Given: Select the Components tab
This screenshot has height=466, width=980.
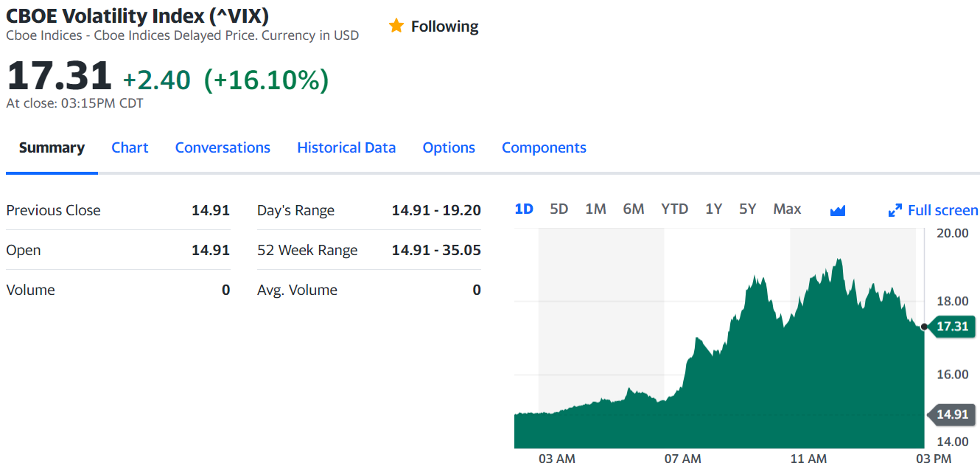Looking at the screenshot, I should pyautogui.click(x=544, y=147).
